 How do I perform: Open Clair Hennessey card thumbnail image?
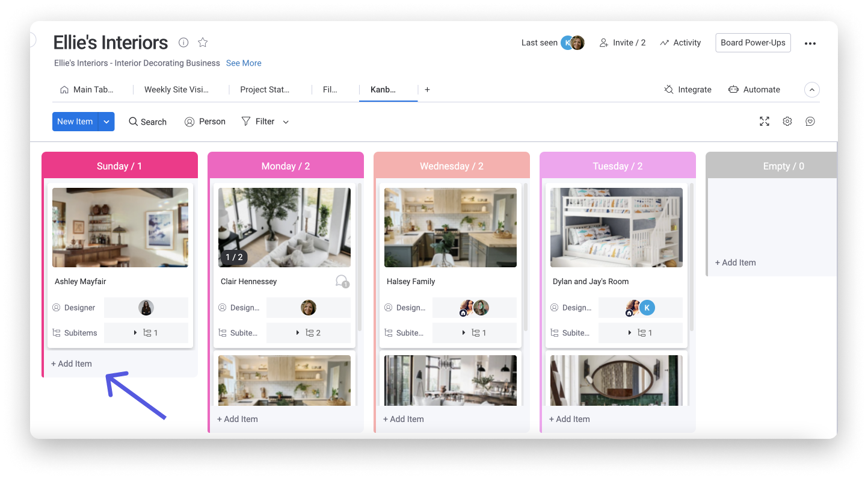coord(285,228)
